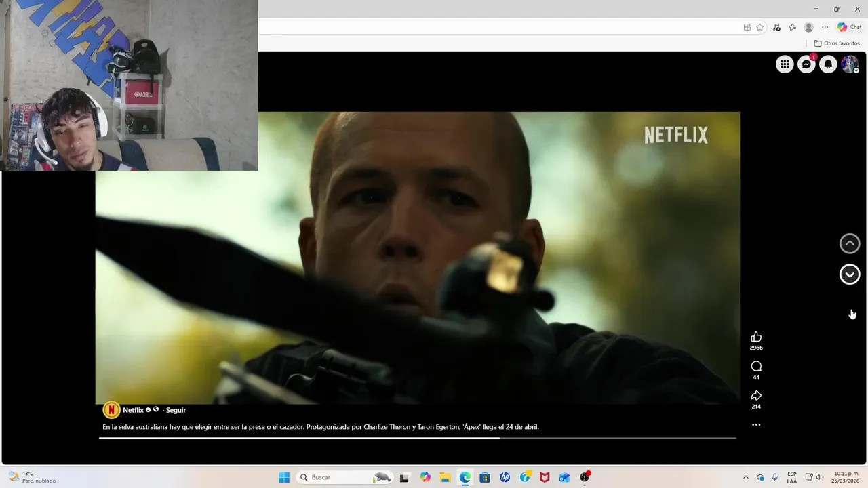Open Edge settings and more menu
Viewport: 868px width, 488px height.
coord(825,27)
